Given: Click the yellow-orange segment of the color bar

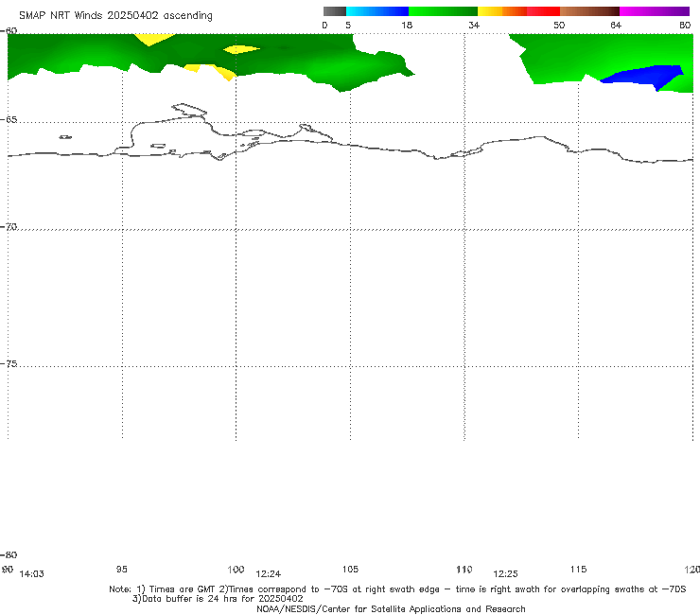Looking at the screenshot, I should (502, 11).
